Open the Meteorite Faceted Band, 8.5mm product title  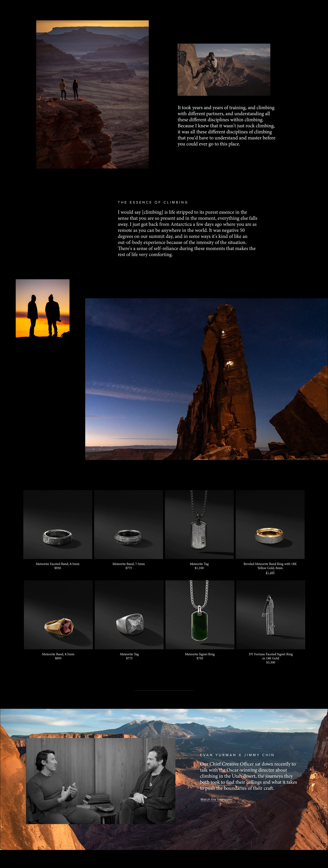[x=58, y=564]
